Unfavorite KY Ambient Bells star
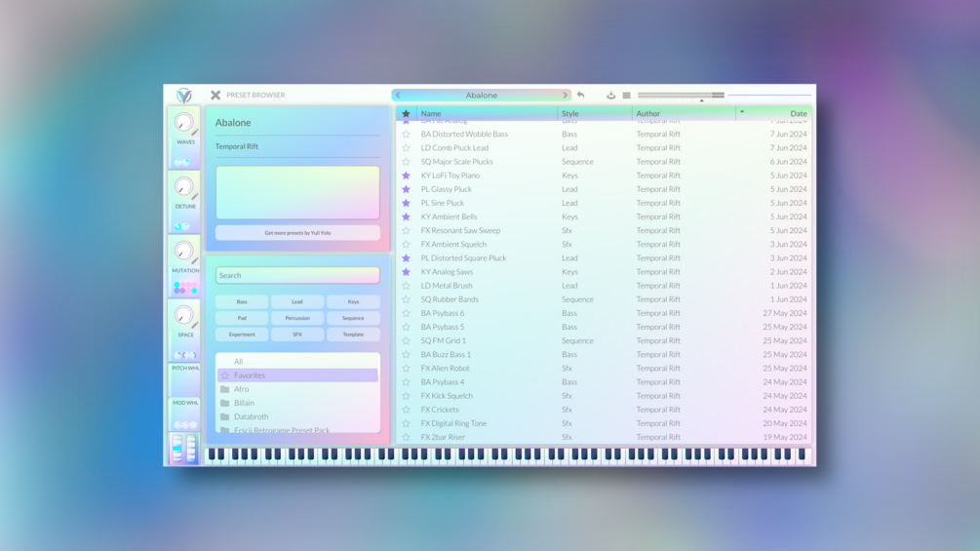This screenshot has height=551, width=980. click(407, 216)
